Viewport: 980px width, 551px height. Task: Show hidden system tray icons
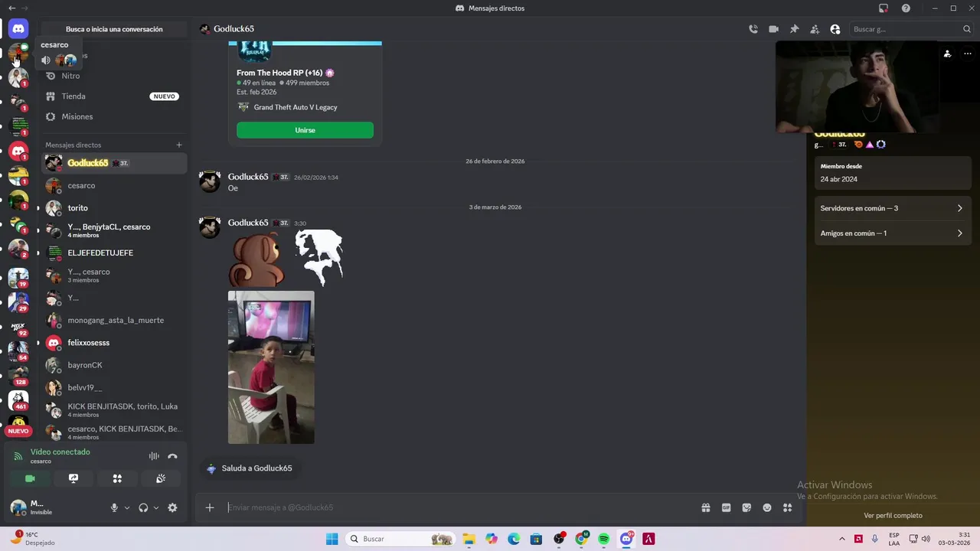click(842, 539)
